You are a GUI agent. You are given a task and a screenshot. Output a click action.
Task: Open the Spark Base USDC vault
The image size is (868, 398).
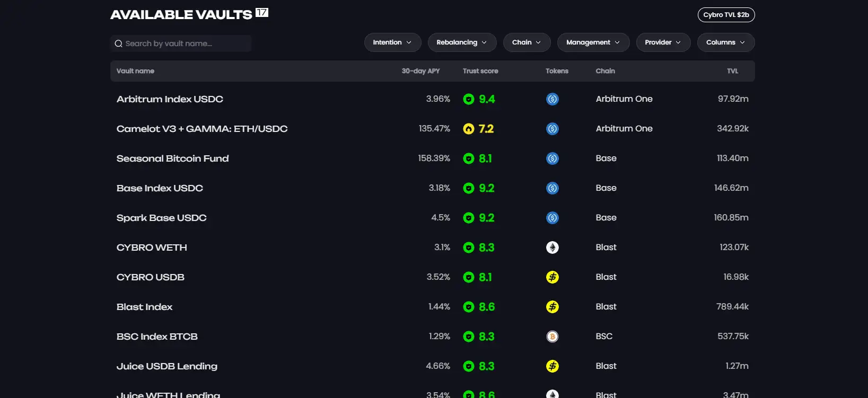[162, 218]
